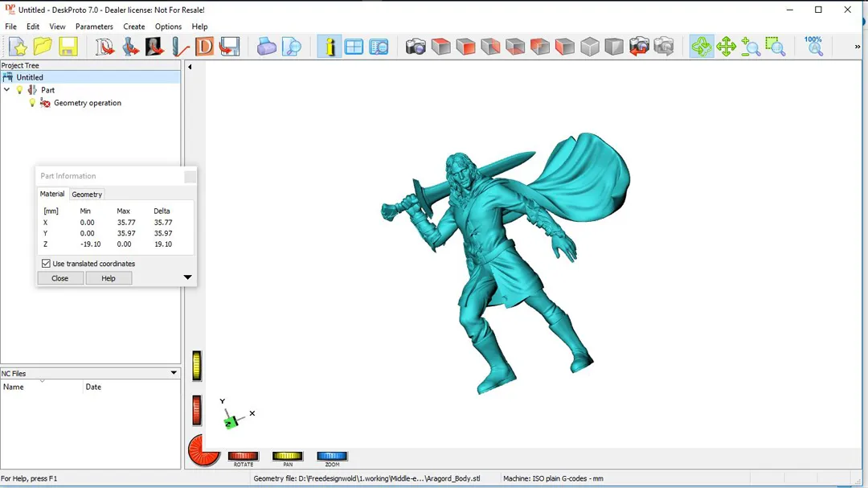868x488 pixels.
Task: Click the green XYZ orientation cube indicator
Action: [231, 423]
